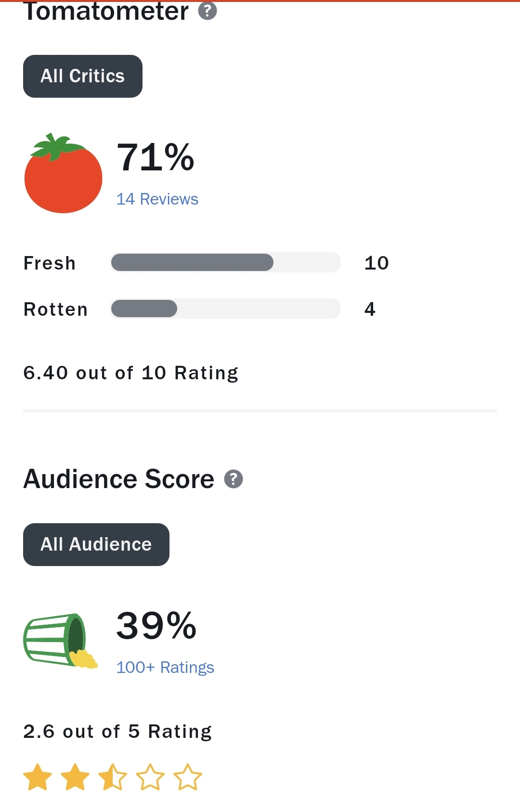Click the 39% audience score
This screenshot has width=520, height=812.
click(156, 625)
